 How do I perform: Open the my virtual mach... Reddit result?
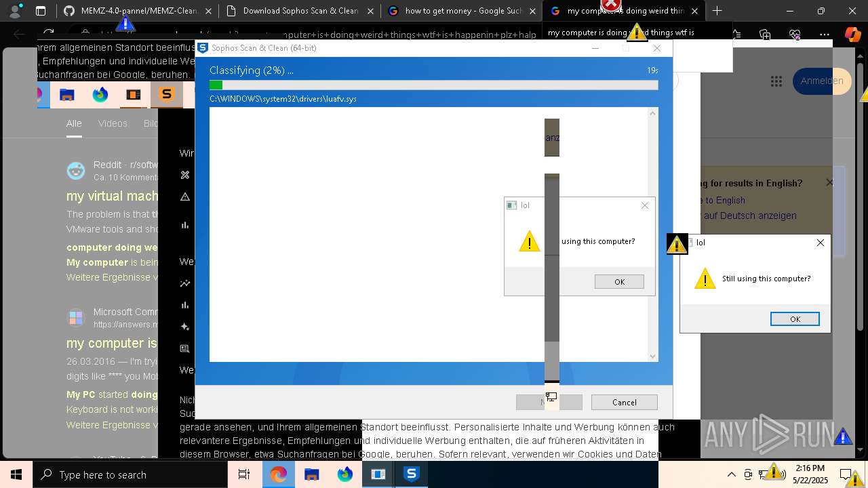(x=112, y=196)
